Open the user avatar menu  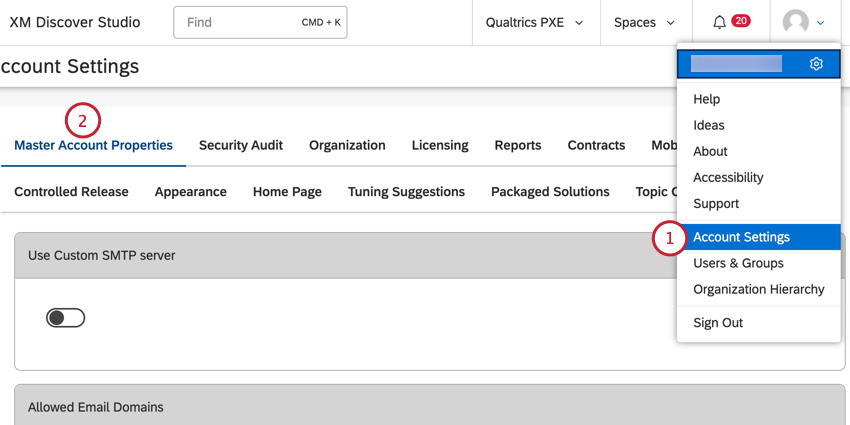tap(796, 22)
